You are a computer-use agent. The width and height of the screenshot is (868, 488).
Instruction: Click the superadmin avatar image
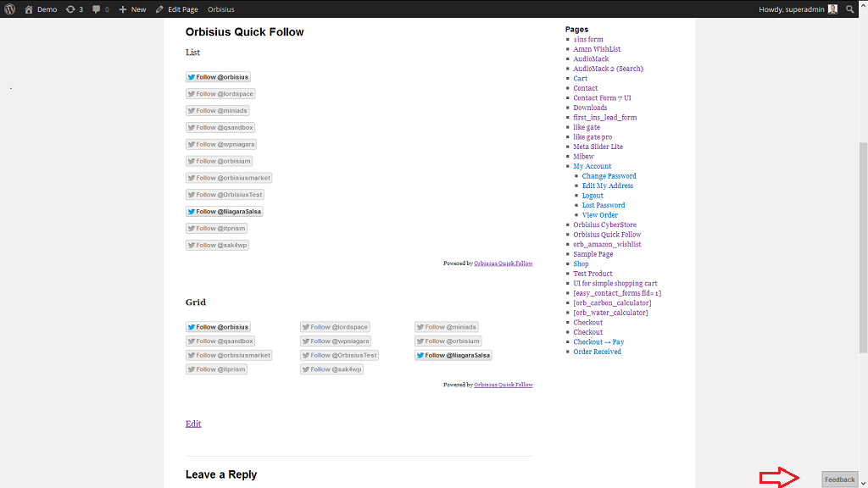click(x=832, y=8)
